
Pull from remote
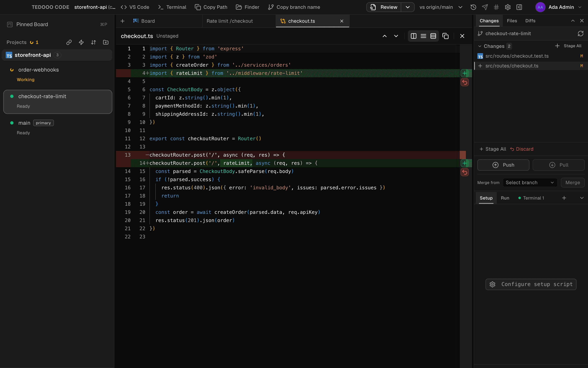(x=558, y=165)
